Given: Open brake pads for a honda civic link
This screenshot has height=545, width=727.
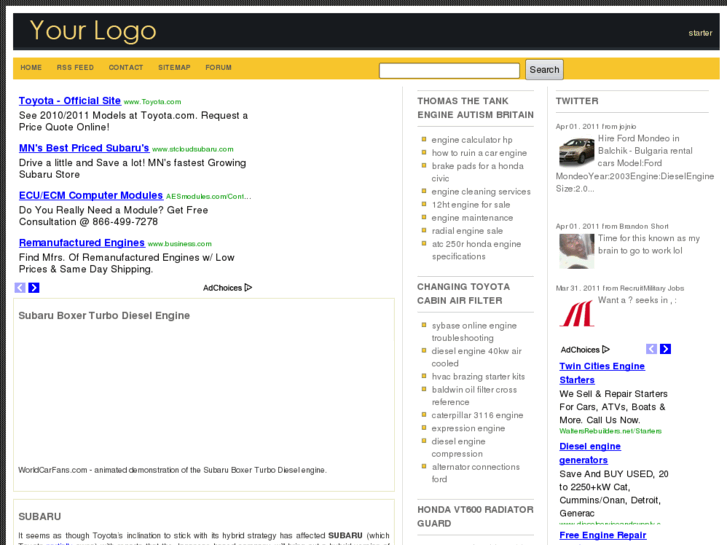Looking at the screenshot, I should pos(478,172).
